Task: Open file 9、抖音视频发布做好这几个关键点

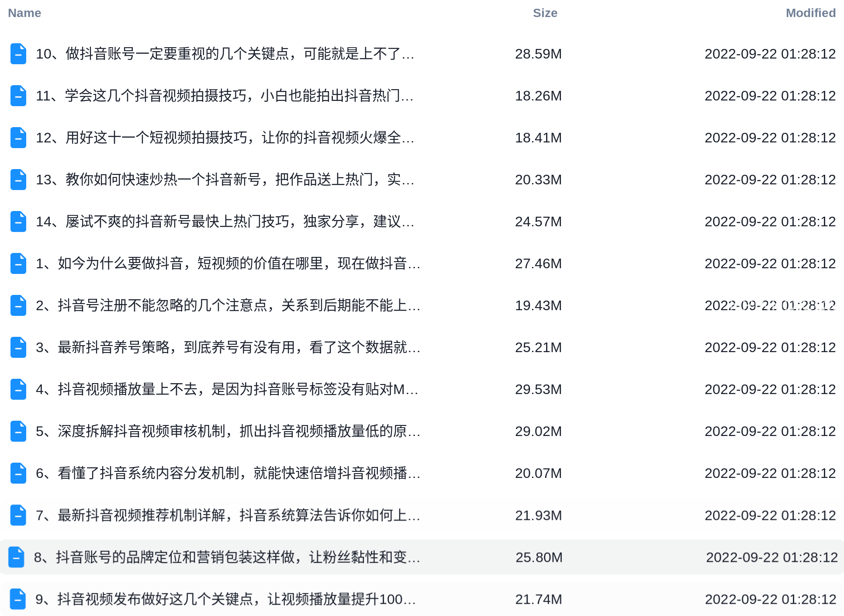Action: (226, 599)
